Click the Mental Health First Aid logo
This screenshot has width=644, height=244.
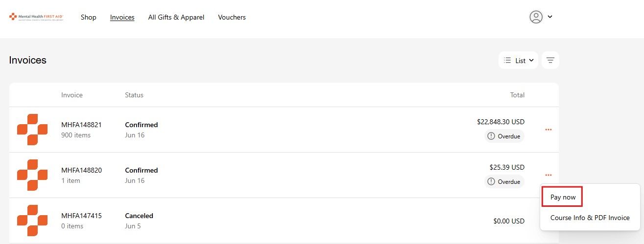click(36, 17)
